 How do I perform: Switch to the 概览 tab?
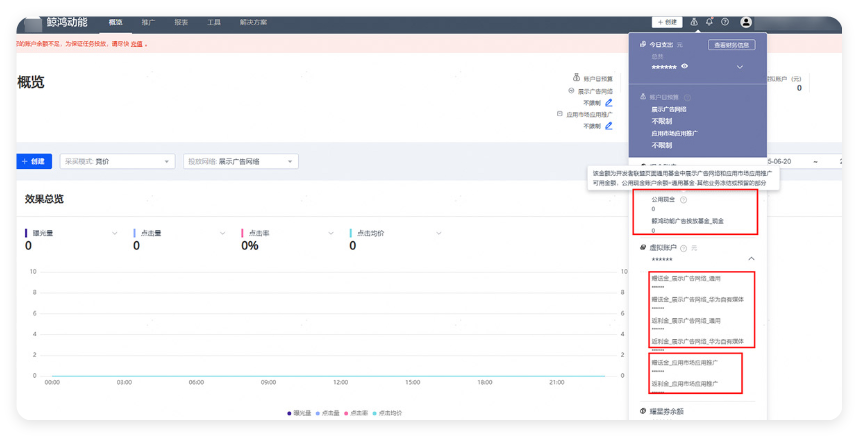tap(115, 22)
